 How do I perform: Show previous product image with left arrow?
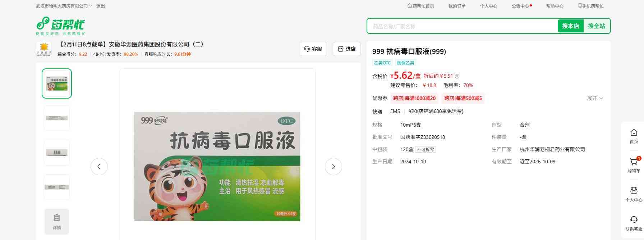click(99, 167)
